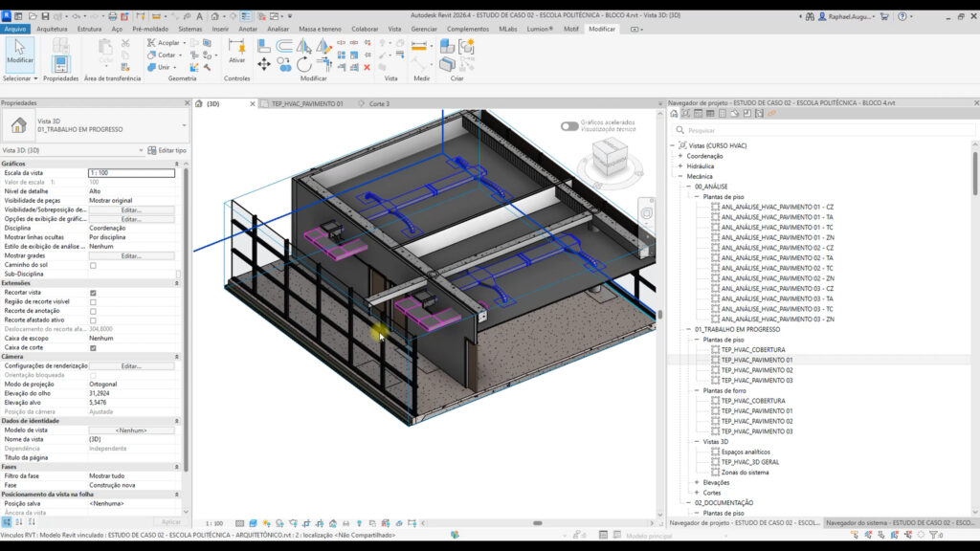Click the visual style icon in view control bar
Image resolution: width=980 pixels, height=551 pixels.
pyautogui.click(x=253, y=523)
